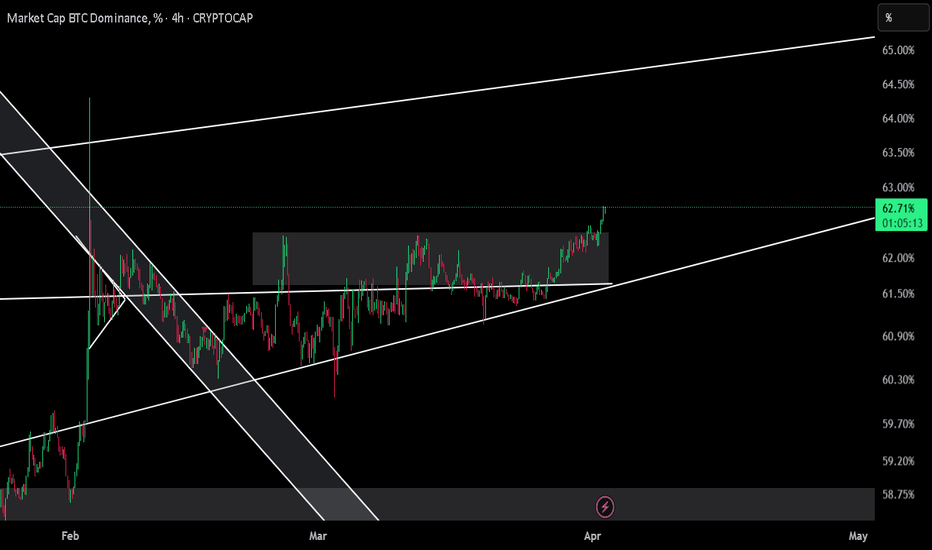This screenshot has height=550, width=932.
Task: Select the gray support zone rectangle at 58.75%
Action: (x=437, y=504)
